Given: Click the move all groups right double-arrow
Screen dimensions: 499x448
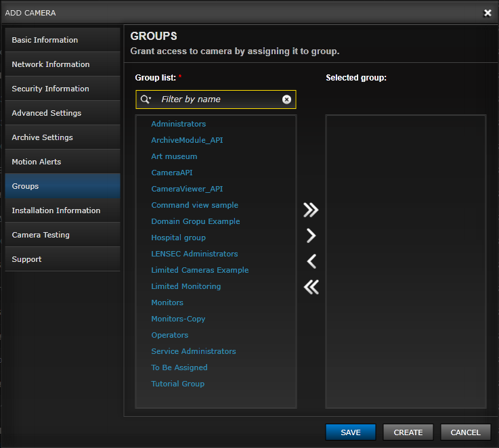Looking at the screenshot, I should click(311, 210).
